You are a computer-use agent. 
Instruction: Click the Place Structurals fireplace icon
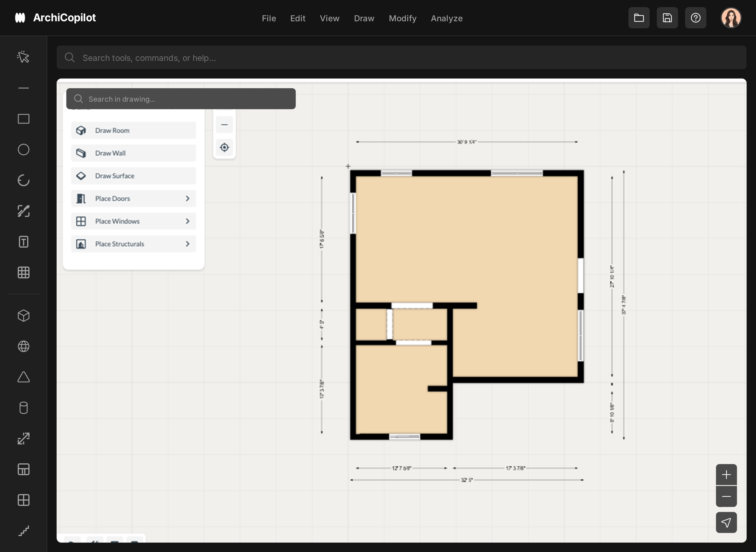click(x=81, y=244)
